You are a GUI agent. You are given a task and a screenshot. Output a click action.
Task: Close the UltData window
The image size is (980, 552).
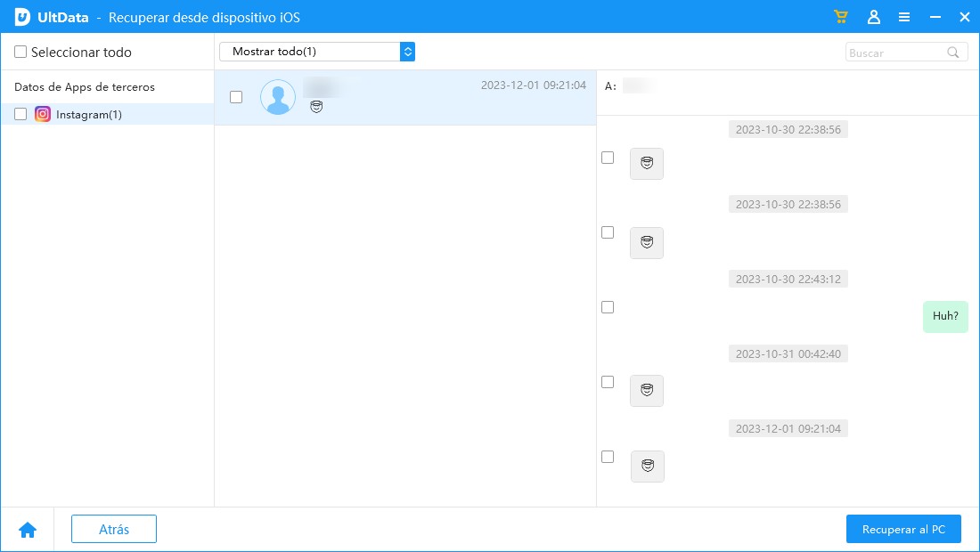964,17
